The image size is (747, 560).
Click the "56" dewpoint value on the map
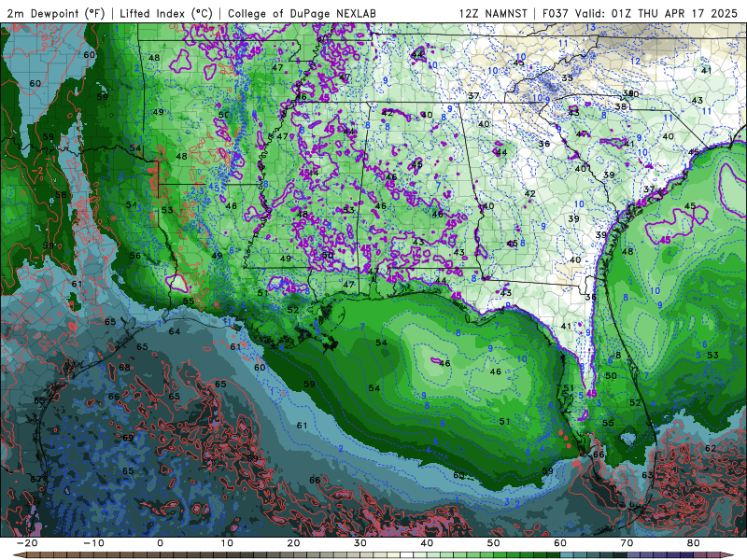click(x=135, y=255)
